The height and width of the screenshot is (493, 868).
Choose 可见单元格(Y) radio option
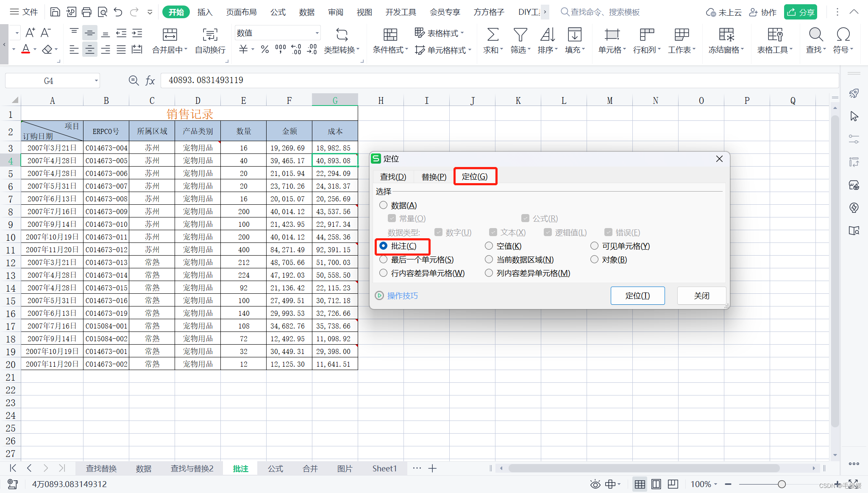click(x=594, y=246)
